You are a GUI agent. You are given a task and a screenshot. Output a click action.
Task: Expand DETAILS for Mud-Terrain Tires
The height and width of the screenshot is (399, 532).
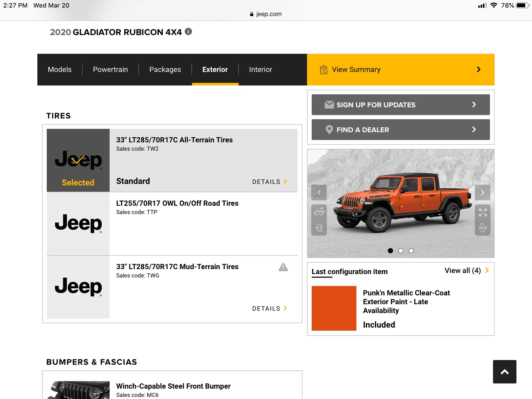click(270, 309)
